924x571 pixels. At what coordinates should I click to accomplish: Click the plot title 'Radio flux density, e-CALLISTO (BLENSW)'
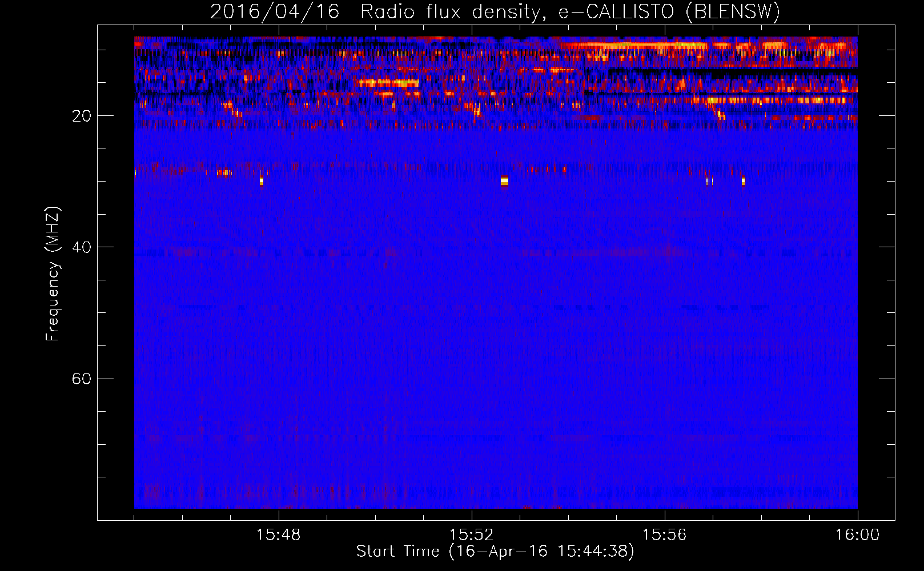[570, 11]
